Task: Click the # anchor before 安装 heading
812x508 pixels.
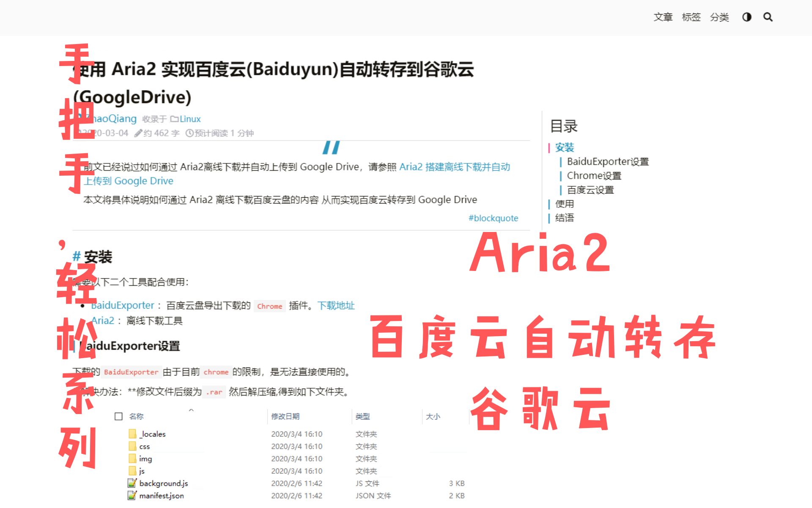Action: [x=77, y=257]
